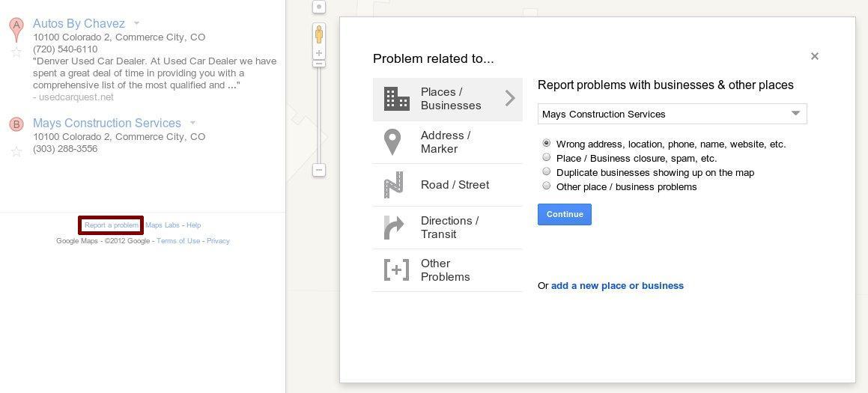
Task: Select the Address / Marker category
Action: pyautogui.click(x=447, y=142)
